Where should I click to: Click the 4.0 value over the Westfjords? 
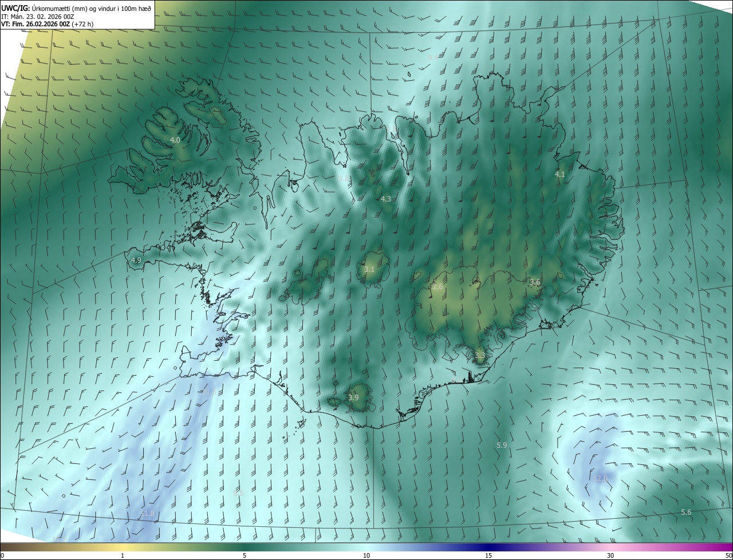coord(175,140)
